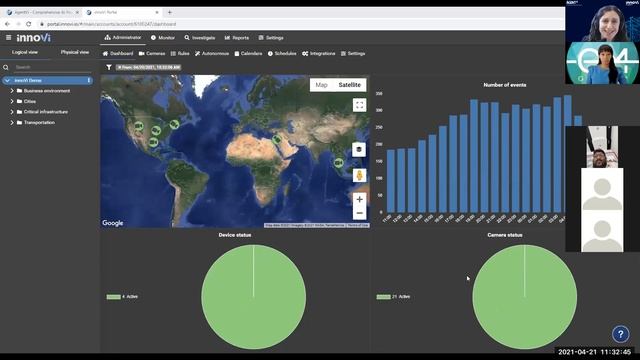Collapse the innoVi Demo tree node
Image resolution: width=640 pixels, height=360 pixels.
coord(7,80)
